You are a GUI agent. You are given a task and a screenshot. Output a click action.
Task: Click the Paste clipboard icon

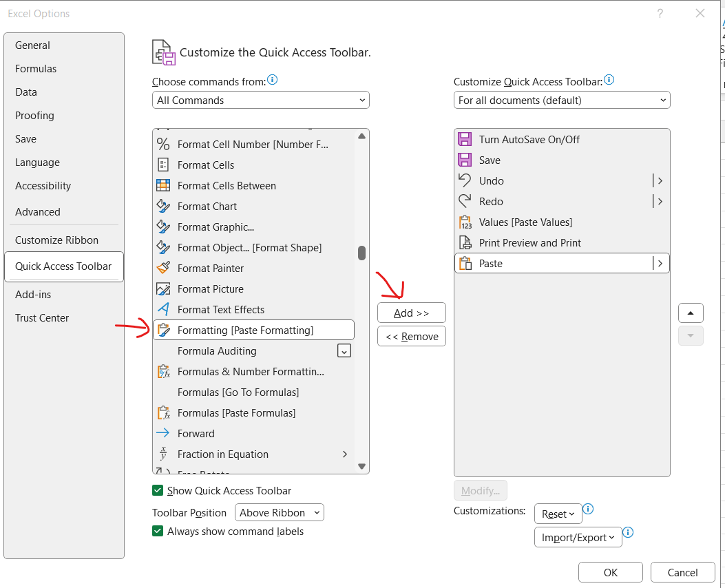tap(465, 264)
